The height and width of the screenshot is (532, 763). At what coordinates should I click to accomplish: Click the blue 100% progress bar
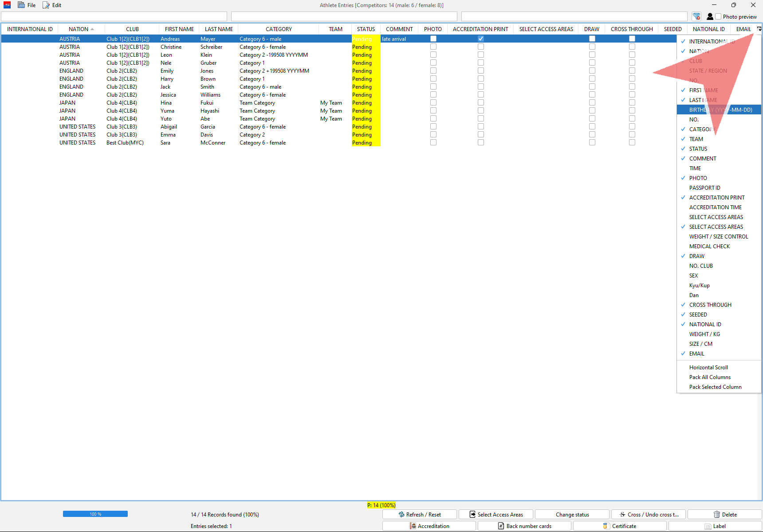point(95,514)
